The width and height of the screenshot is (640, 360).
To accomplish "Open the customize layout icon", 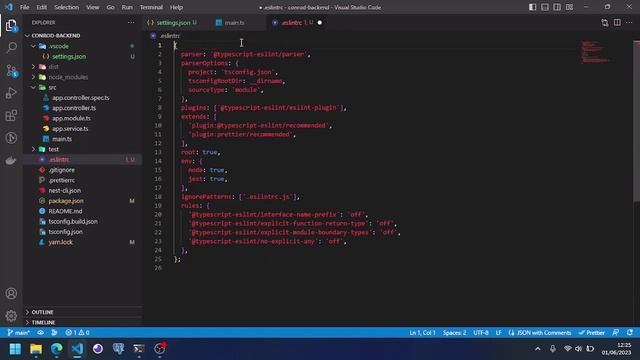I will click(x=569, y=7).
